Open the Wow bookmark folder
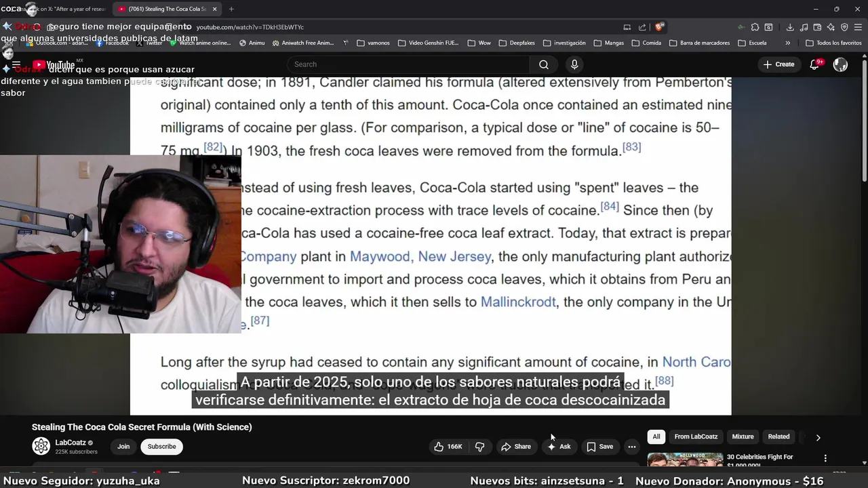 (x=479, y=43)
